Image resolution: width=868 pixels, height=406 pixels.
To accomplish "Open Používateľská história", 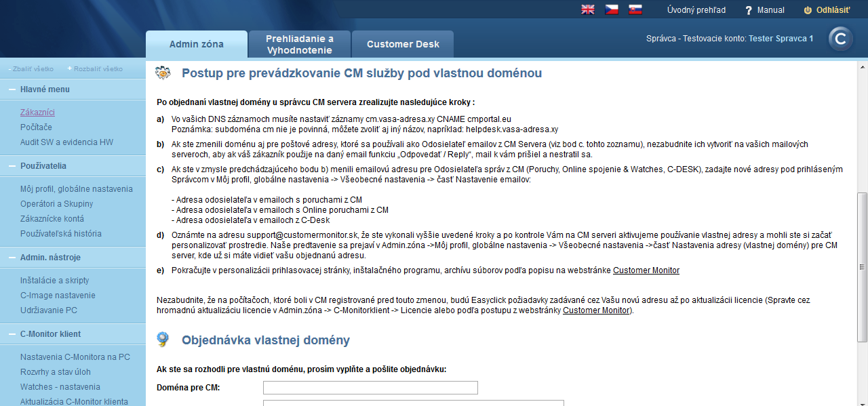I will 61,234.
